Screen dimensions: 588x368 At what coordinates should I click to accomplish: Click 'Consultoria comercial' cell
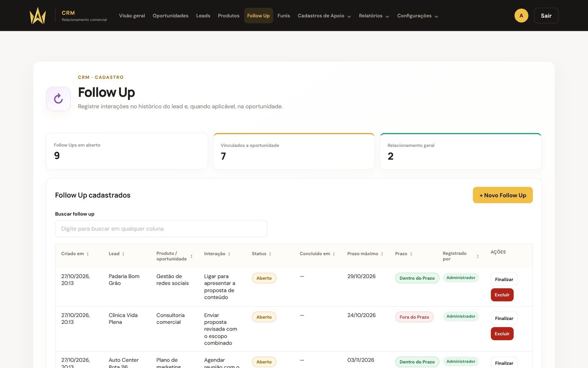171,319
